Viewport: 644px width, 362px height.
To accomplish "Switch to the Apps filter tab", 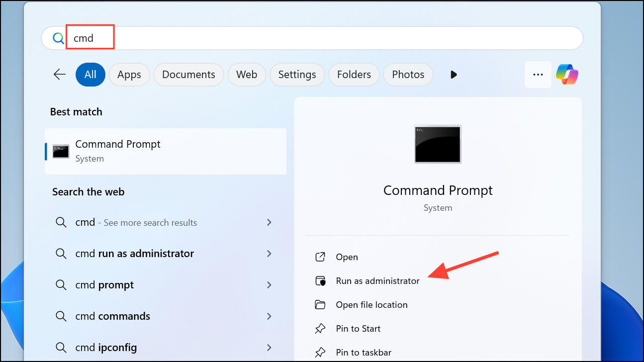I will coord(129,75).
